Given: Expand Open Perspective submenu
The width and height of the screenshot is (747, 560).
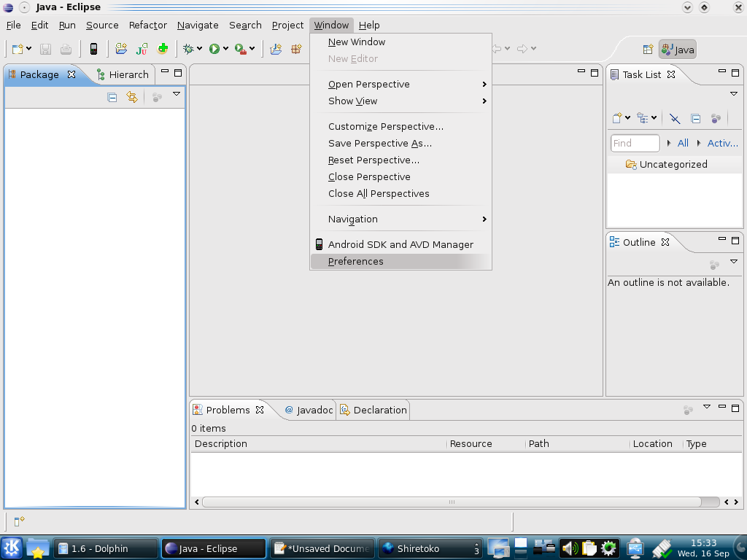Looking at the screenshot, I should point(400,85).
